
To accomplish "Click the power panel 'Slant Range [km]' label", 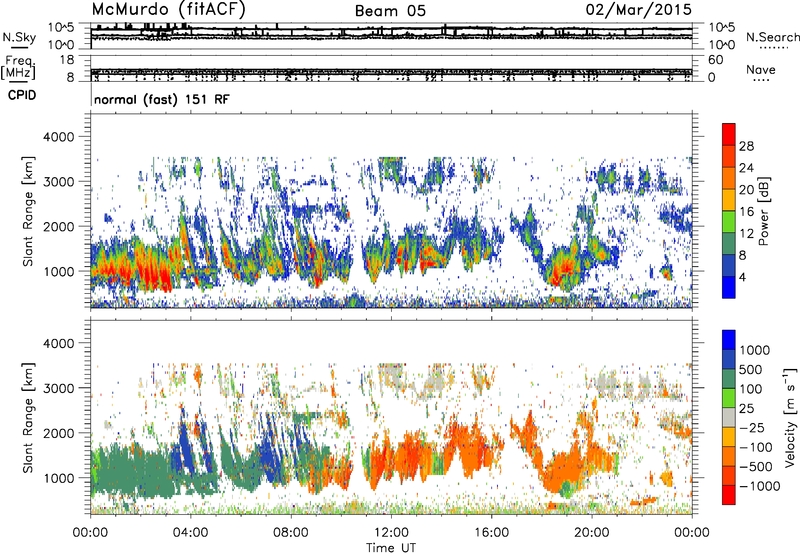I will click(28, 211).
